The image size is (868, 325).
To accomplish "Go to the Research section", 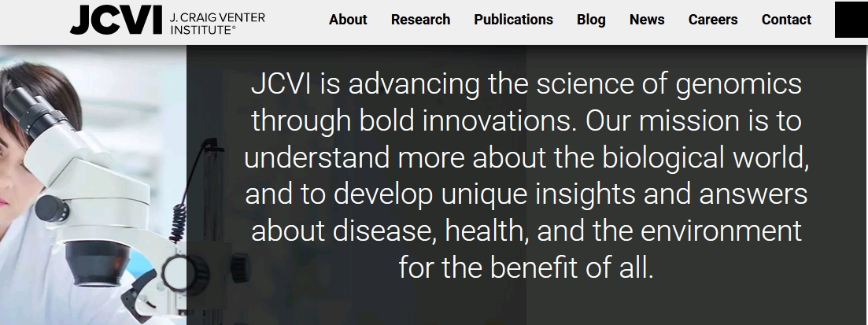I will (x=420, y=20).
